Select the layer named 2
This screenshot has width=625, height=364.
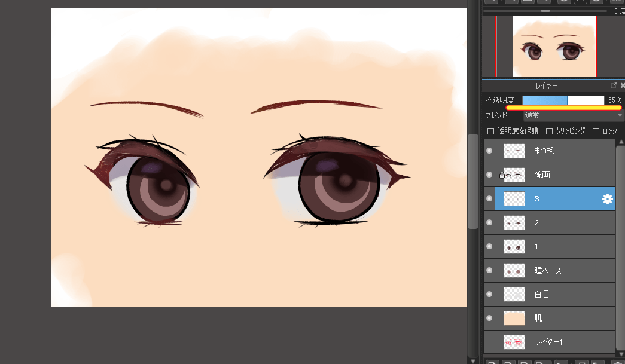pyautogui.click(x=555, y=222)
